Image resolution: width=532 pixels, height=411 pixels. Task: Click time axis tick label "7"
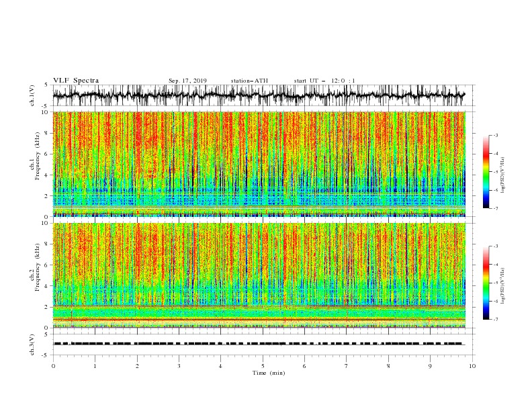tap(347, 366)
